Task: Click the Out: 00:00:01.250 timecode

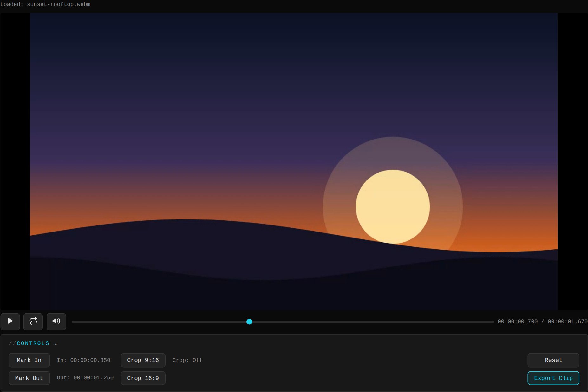Action: click(x=85, y=378)
